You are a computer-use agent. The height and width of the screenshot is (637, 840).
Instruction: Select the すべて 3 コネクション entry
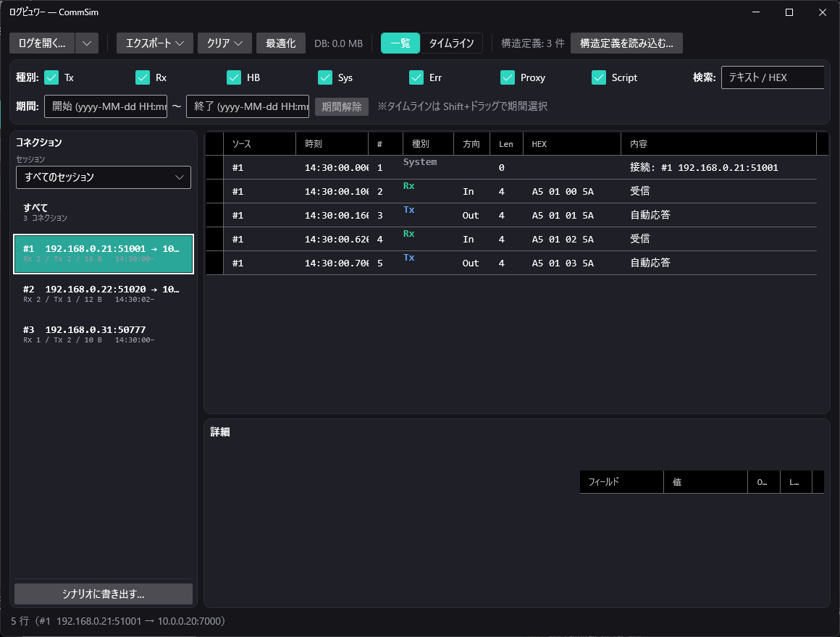point(104,212)
